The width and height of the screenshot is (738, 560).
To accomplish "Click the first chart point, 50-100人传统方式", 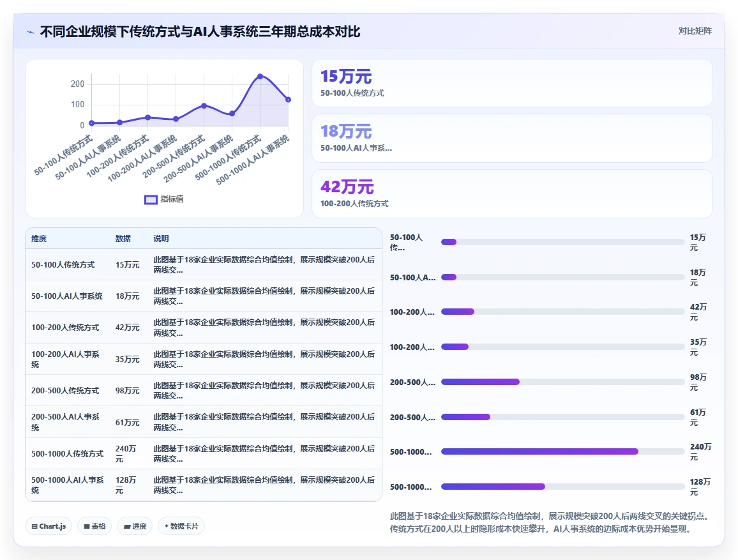I will 92,123.
